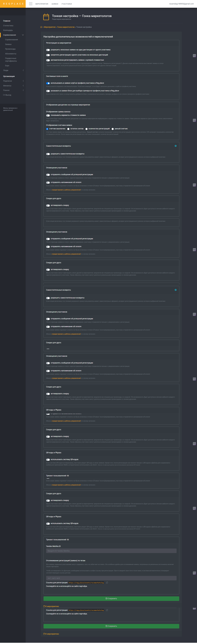Open the МЕРОПРИЯТИЯ top menu
This screenshot has width=197, height=644.
coord(42,4)
